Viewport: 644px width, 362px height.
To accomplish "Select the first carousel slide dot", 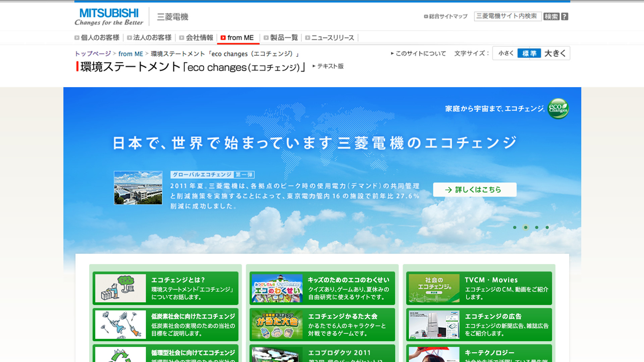I will point(515,228).
